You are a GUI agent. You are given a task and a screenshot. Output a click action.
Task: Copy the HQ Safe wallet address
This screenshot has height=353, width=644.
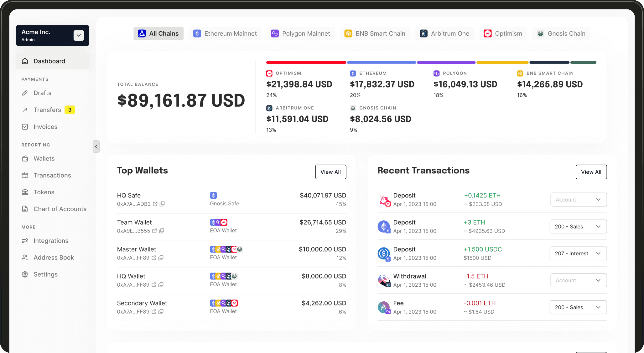coord(162,204)
